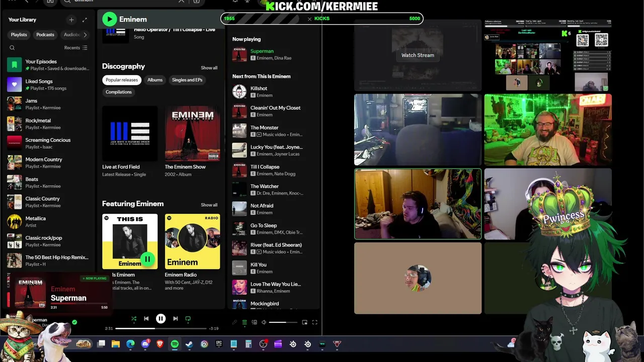
Task: Create new playlist with Your Library plus icon
Action: point(71,20)
